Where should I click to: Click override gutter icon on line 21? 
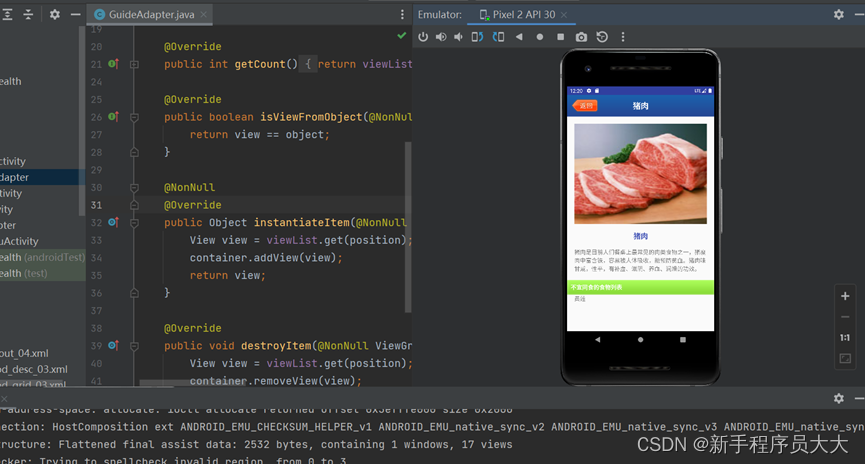point(113,64)
